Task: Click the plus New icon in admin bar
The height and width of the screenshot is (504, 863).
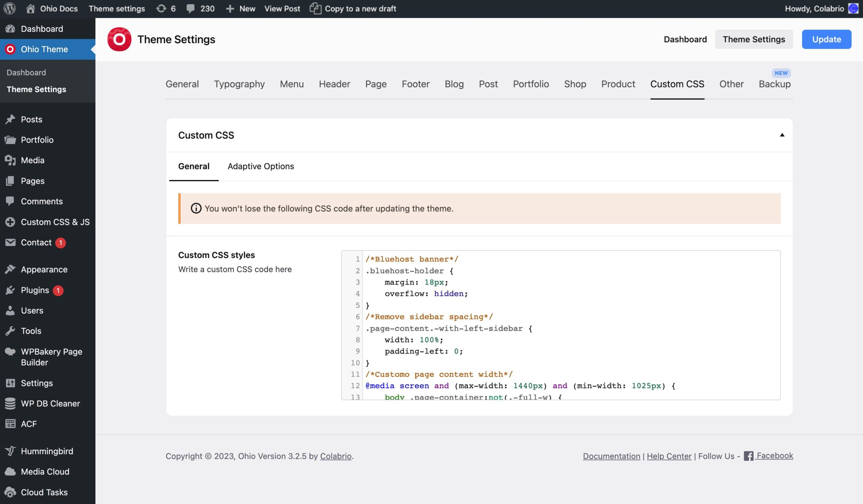Action: 230,9
